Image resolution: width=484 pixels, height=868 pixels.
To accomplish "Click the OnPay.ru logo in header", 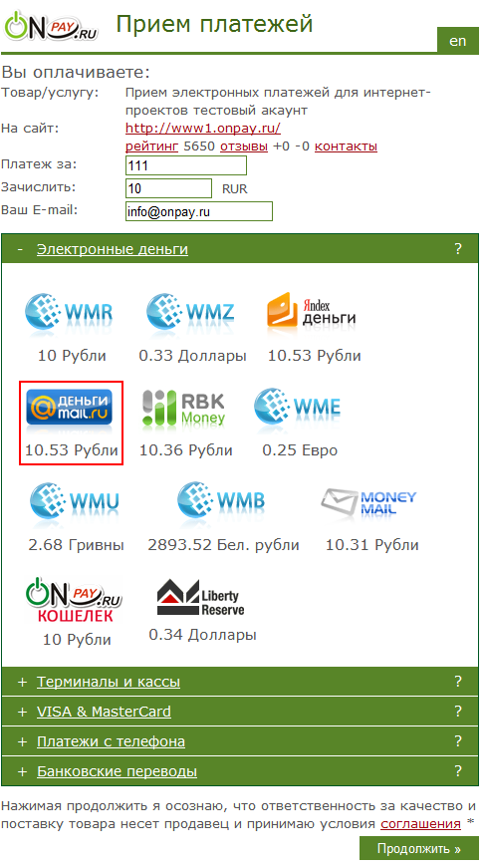I will tap(51, 26).
